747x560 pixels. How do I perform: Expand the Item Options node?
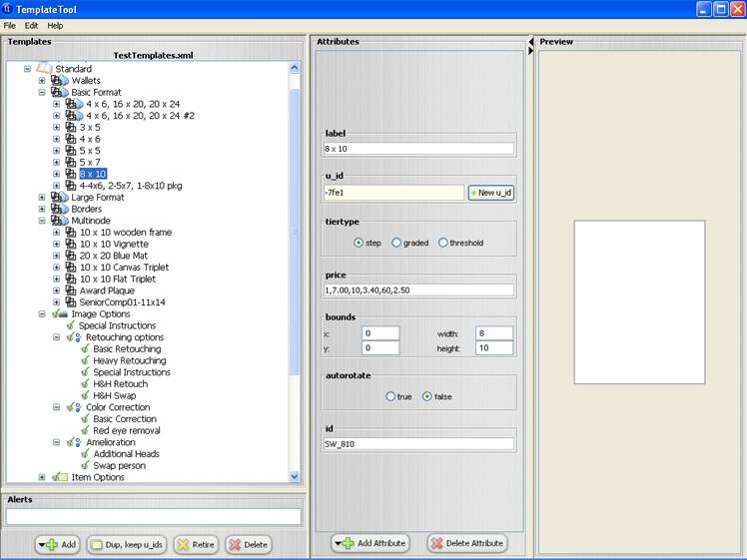coord(42,477)
